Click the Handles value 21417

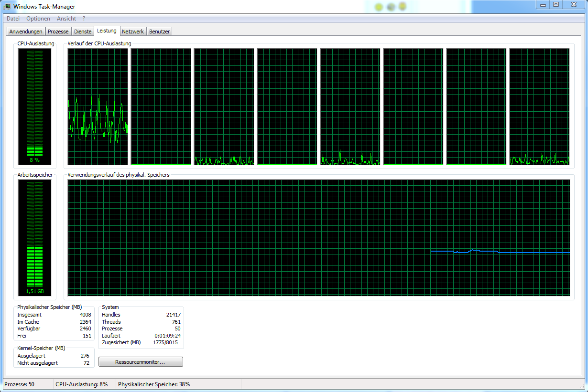pyautogui.click(x=173, y=315)
